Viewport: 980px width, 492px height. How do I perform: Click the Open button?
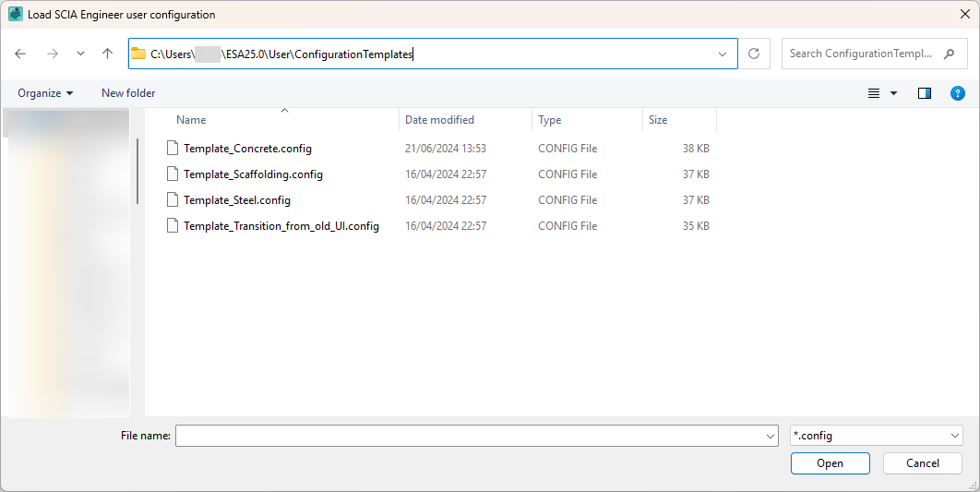[x=830, y=463]
